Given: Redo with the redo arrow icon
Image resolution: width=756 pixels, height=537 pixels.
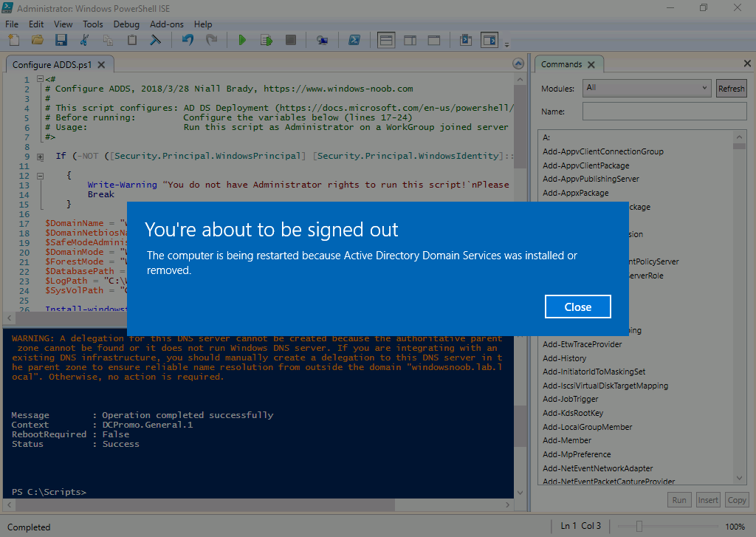Looking at the screenshot, I should (x=211, y=40).
